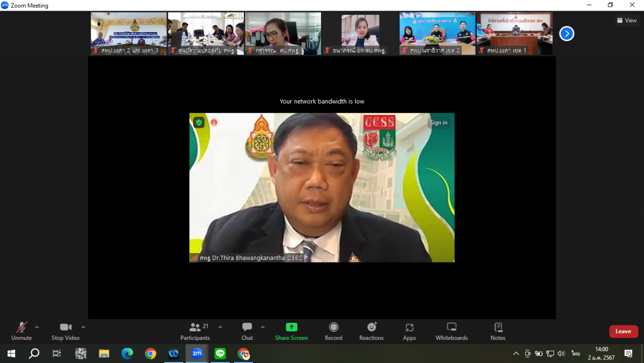Open the volume control in the tray
This screenshot has height=363, width=644.
561,353
